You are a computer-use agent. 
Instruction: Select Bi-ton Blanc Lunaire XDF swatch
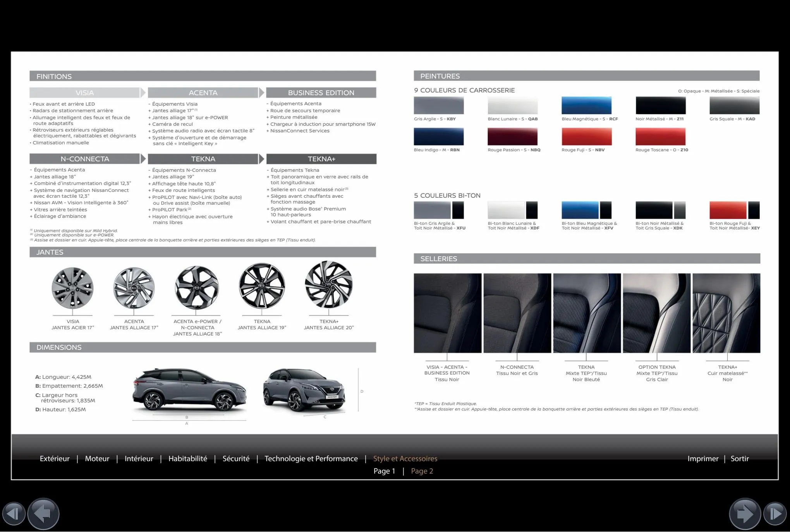[x=513, y=210]
